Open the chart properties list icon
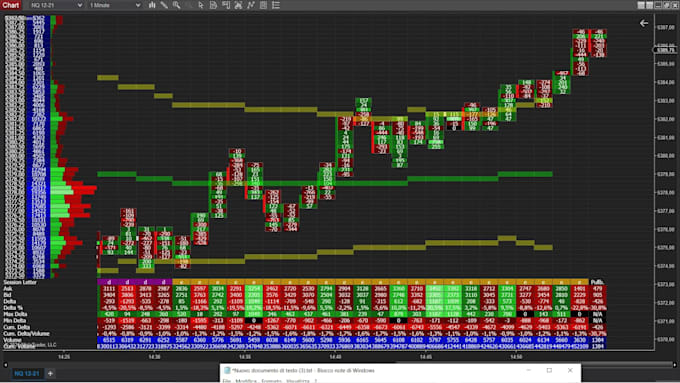Screen dimensions: 680x383 click(276, 5)
